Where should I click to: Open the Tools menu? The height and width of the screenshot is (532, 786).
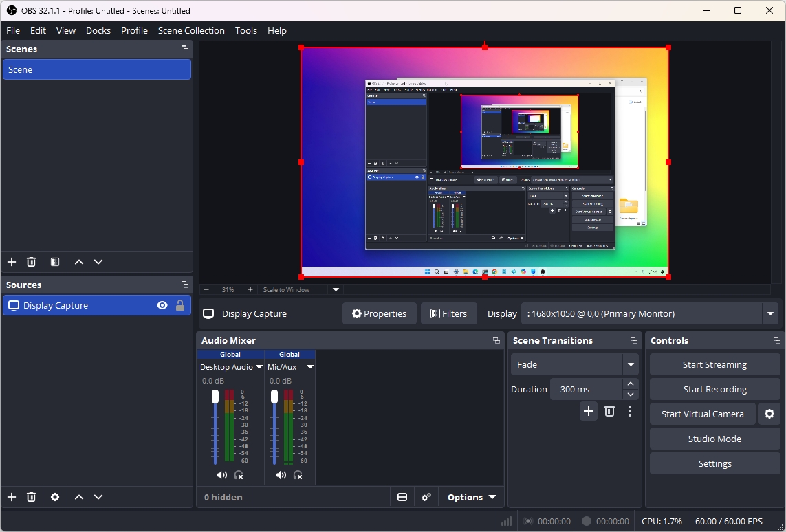[x=245, y=30]
